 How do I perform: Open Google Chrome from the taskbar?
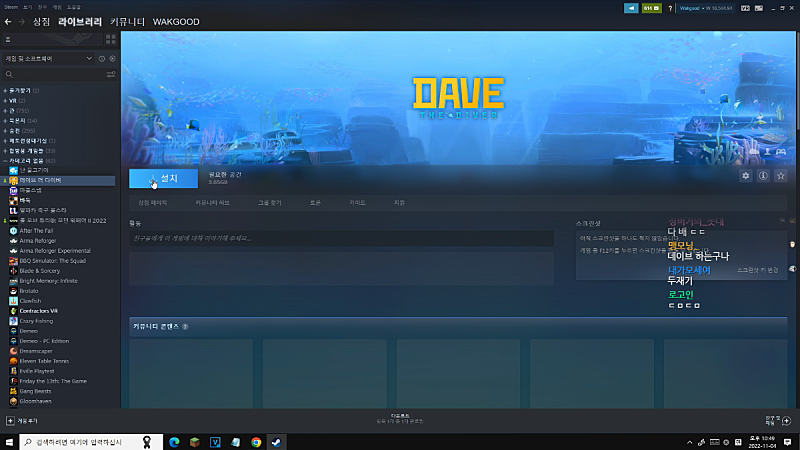(x=256, y=442)
